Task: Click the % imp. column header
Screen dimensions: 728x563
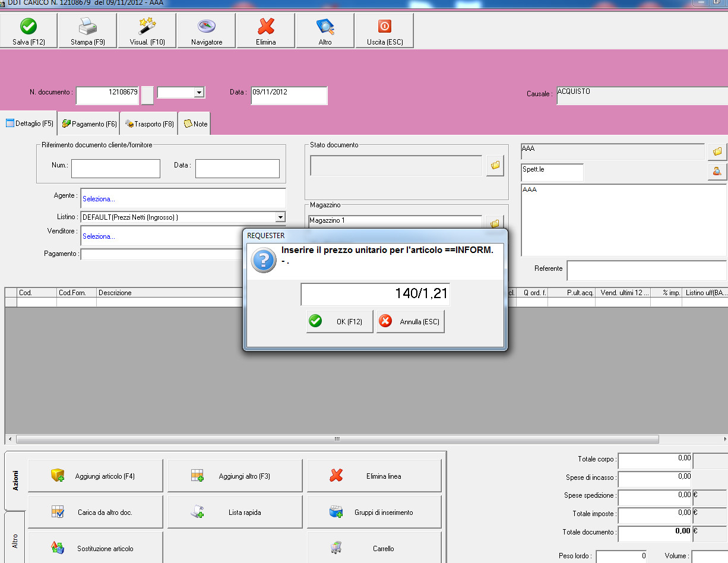Action: (666, 293)
